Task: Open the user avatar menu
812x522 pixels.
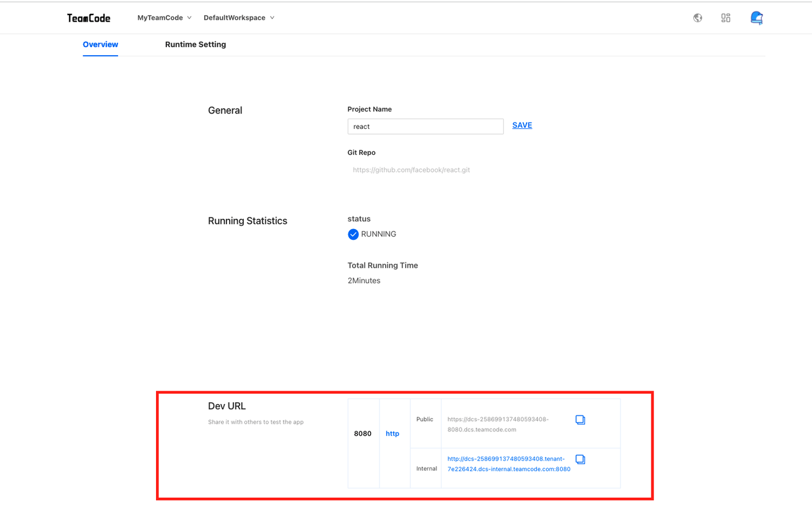Action: [x=756, y=18]
